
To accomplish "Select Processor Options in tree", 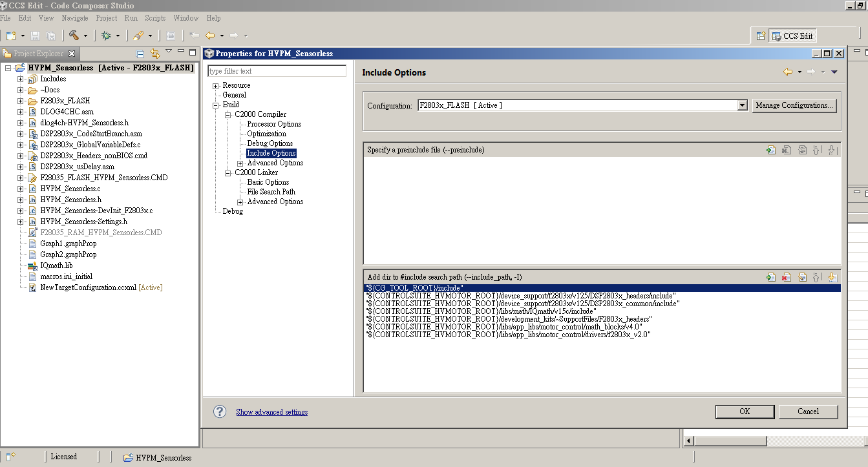I will tap(274, 124).
